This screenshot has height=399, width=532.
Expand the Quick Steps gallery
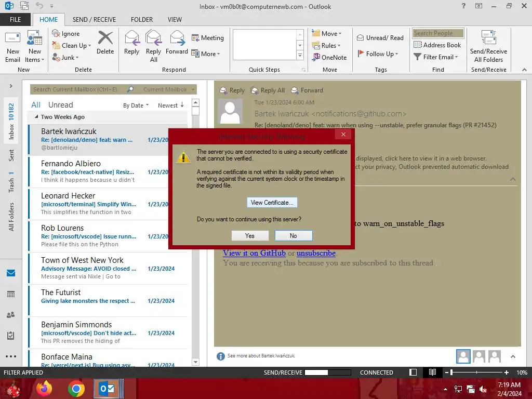[300, 56]
